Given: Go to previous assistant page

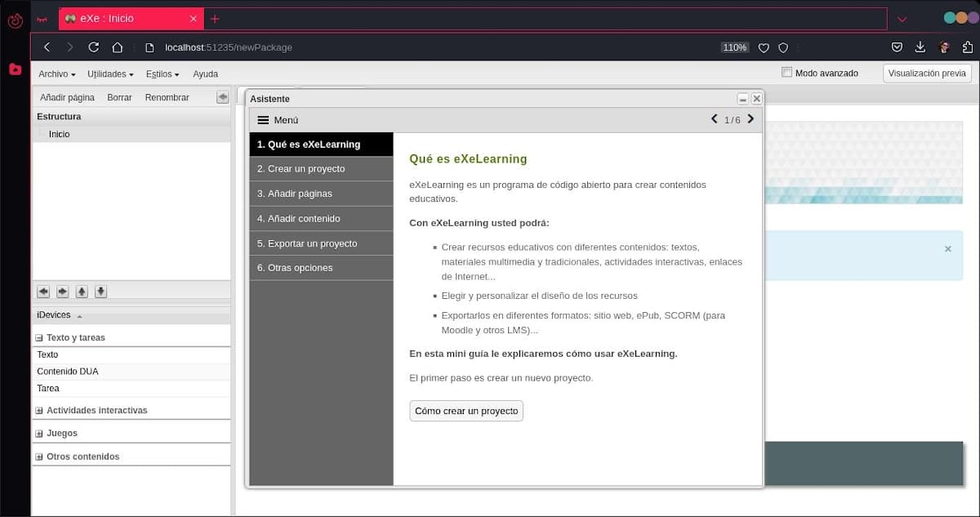Looking at the screenshot, I should pos(714,119).
